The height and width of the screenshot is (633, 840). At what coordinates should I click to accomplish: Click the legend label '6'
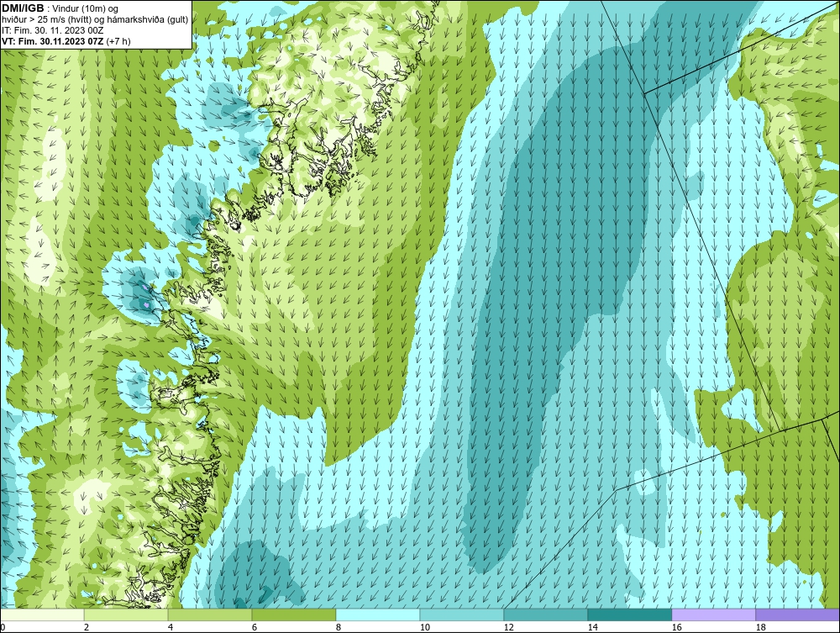pos(255,627)
